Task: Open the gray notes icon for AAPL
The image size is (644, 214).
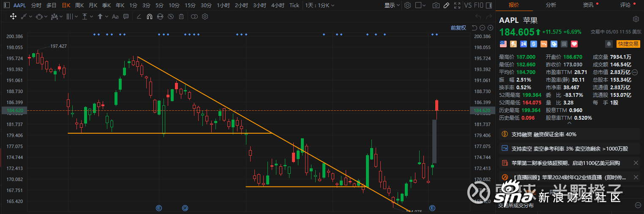Action: 564,44
